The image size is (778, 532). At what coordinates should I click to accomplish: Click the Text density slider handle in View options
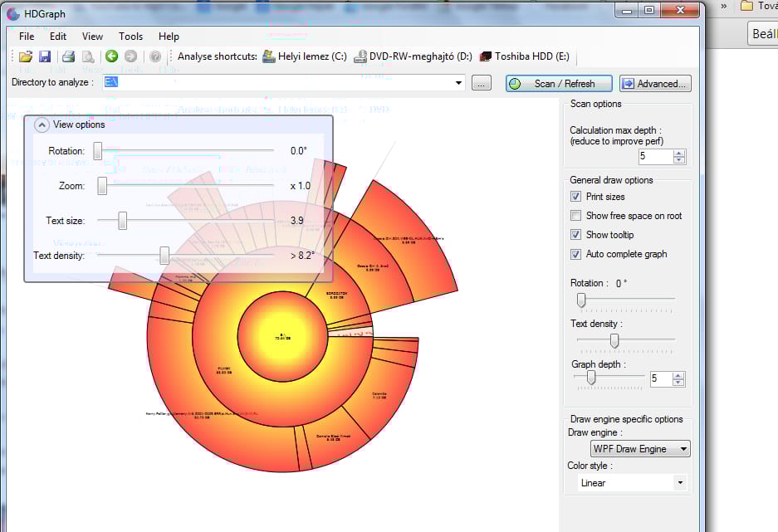pyautogui.click(x=164, y=256)
